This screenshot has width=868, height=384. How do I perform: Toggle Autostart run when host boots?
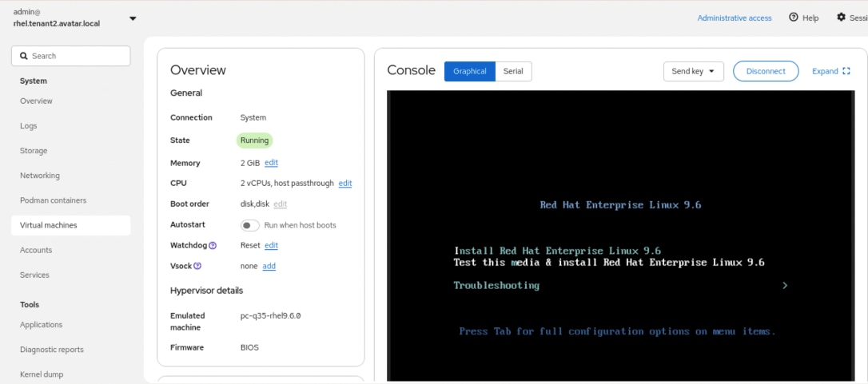tap(249, 225)
